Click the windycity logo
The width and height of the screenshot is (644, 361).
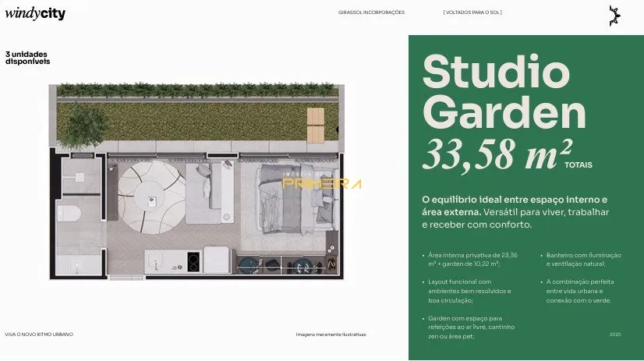(35, 14)
